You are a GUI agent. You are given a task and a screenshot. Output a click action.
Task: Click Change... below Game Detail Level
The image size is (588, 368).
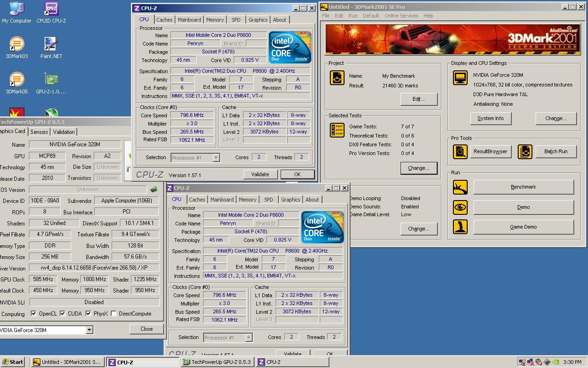418,229
